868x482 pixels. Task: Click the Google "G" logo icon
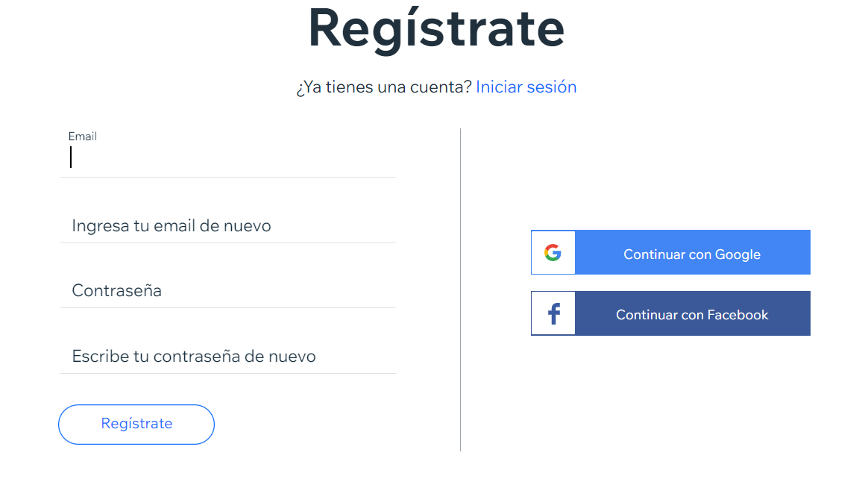[x=553, y=253]
